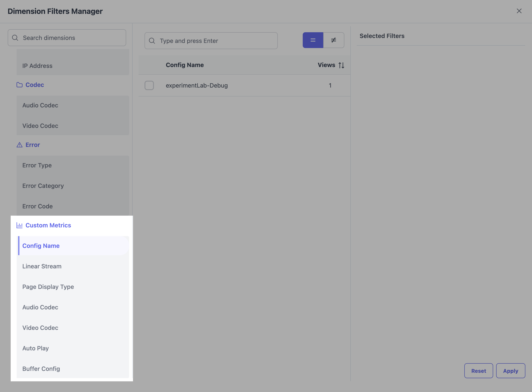Image resolution: width=532 pixels, height=392 pixels.
Task: Collapse the Codec dimension group
Action: [x=35, y=85]
